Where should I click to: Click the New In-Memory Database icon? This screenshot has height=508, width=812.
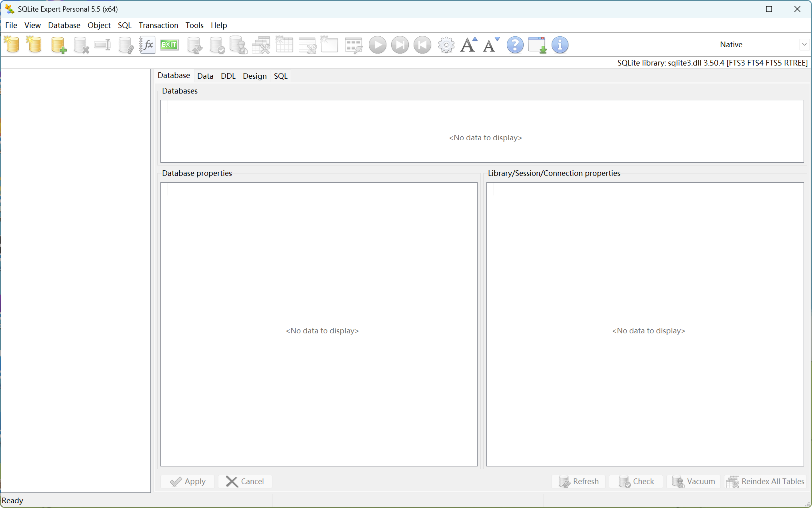pyautogui.click(x=34, y=44)
